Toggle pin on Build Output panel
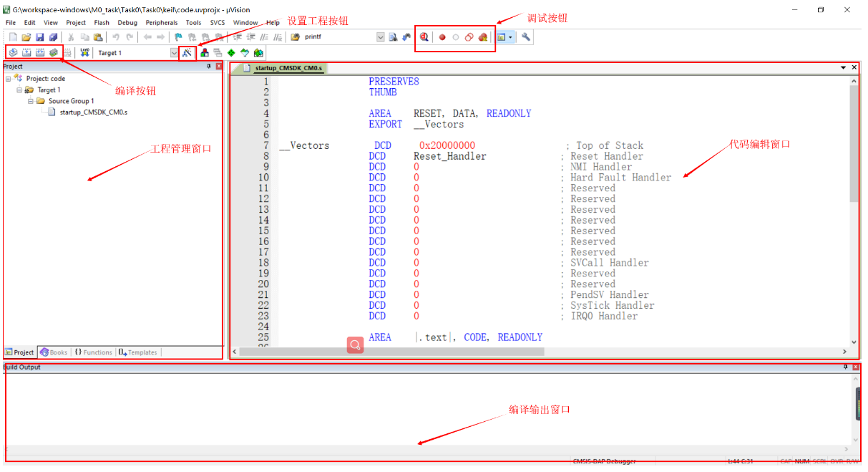The image size is (868, 472). point(845,367)
